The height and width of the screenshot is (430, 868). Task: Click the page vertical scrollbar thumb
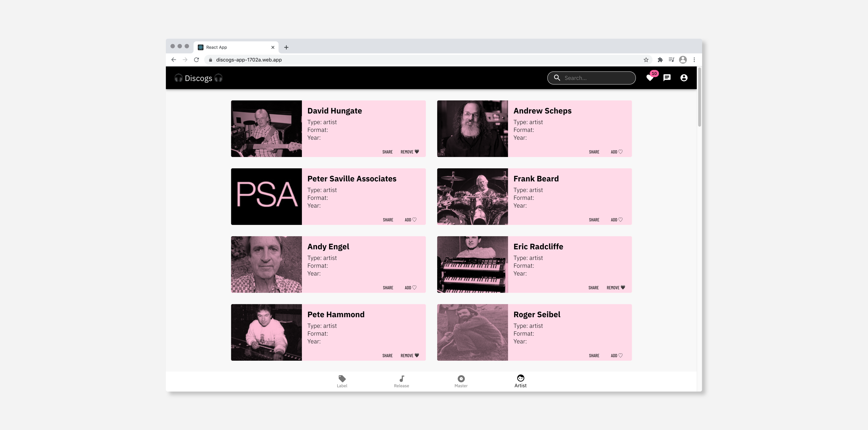pos(700,98)
